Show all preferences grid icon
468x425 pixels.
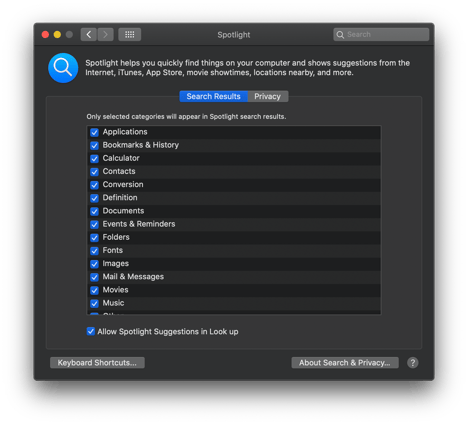click(130, 34)
